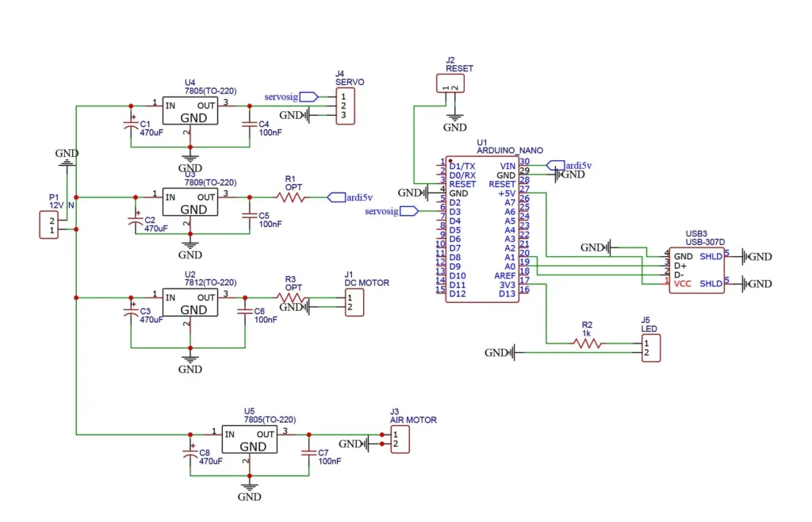Click the J3 AIR MOTOR connector box
The height and width of the screenshot is (522, 812).
click(x=400, y=439)
